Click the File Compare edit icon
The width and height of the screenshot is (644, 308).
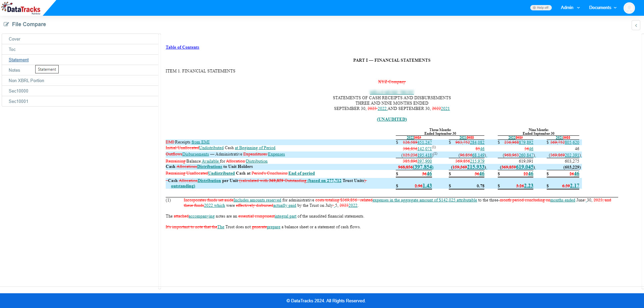[6, 24]
